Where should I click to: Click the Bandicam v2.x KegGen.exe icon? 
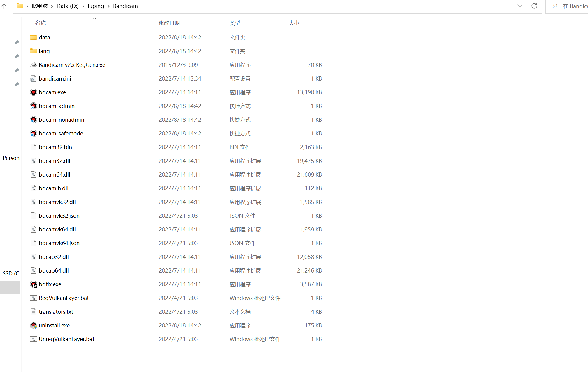[x=34, y=65]
